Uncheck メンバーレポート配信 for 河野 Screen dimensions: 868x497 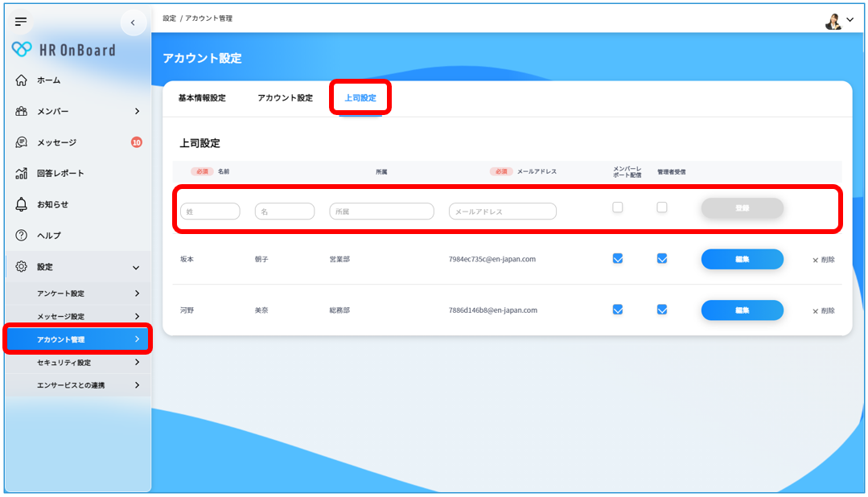(x=618, y=310)
